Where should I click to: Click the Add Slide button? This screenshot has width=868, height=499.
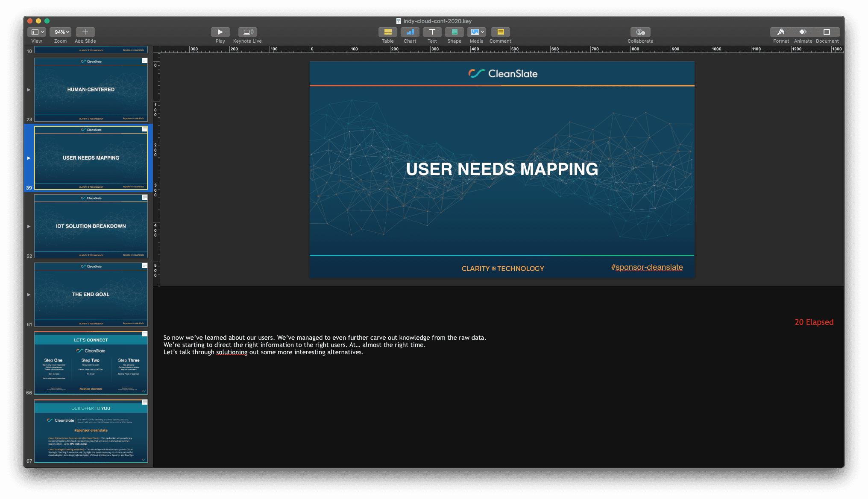point(85,32)
